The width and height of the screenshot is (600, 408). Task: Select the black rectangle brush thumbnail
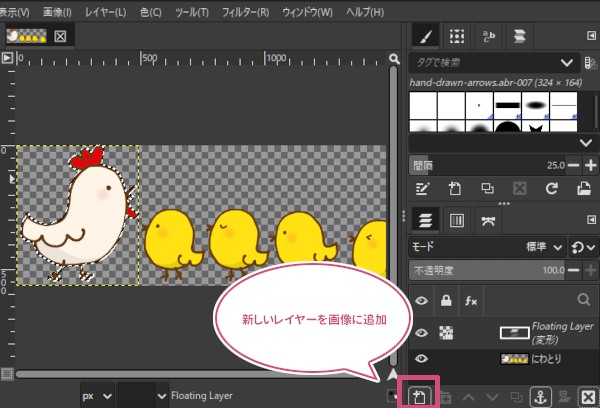coord(507,105)
